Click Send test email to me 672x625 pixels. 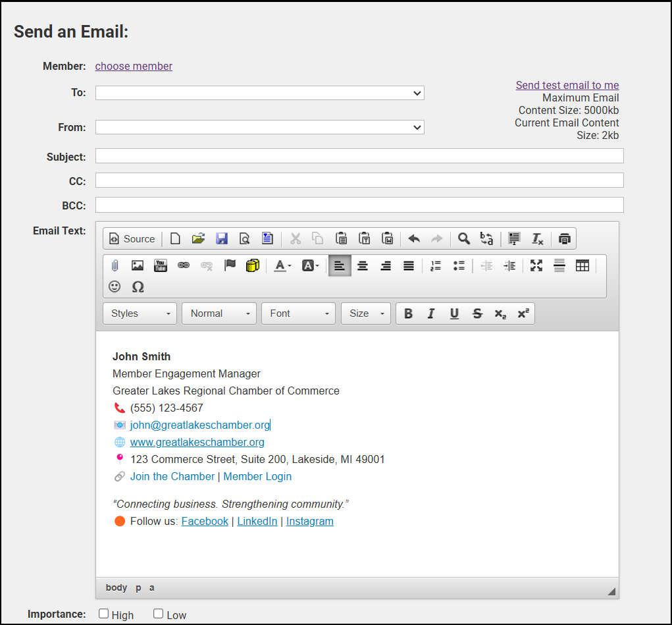(x=567, y=85)
